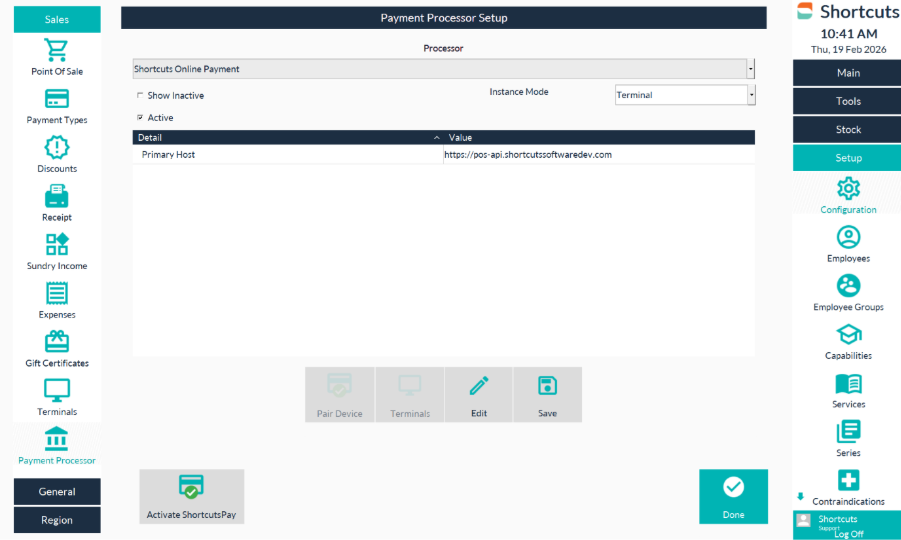The image size is (901, 540).
Task: Open Payment Types card icon
Action: point(56,99)
